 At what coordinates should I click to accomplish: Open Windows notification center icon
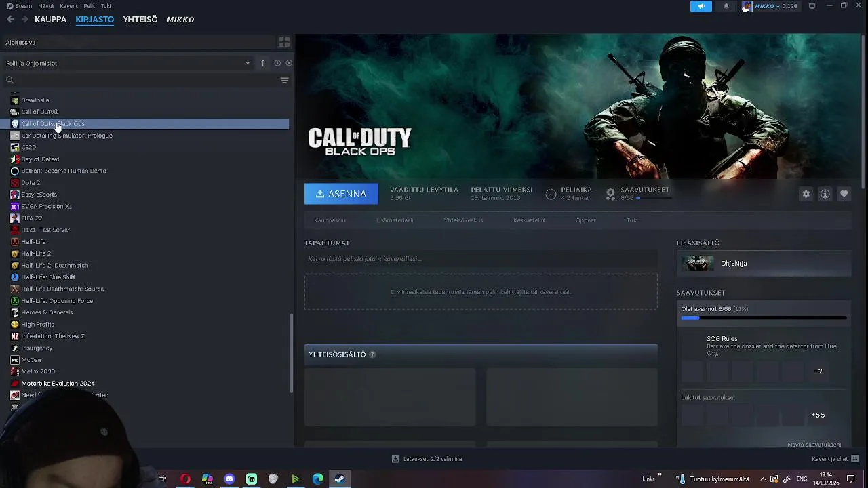pos(851,479)
